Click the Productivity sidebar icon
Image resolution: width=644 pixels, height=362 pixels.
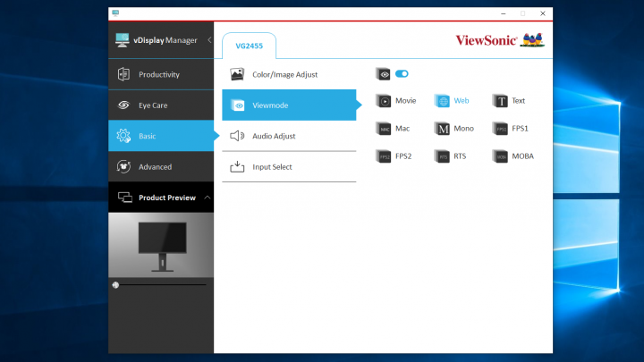point(123,74)
